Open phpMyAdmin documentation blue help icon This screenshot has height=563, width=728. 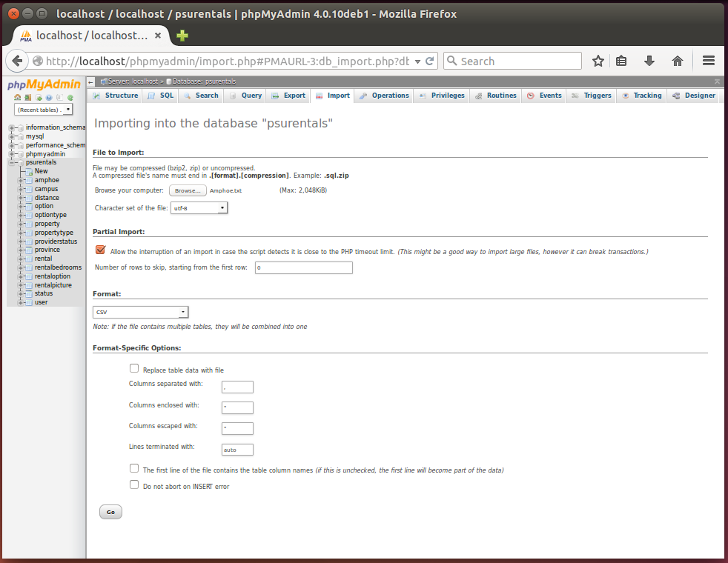click(49, 97)
